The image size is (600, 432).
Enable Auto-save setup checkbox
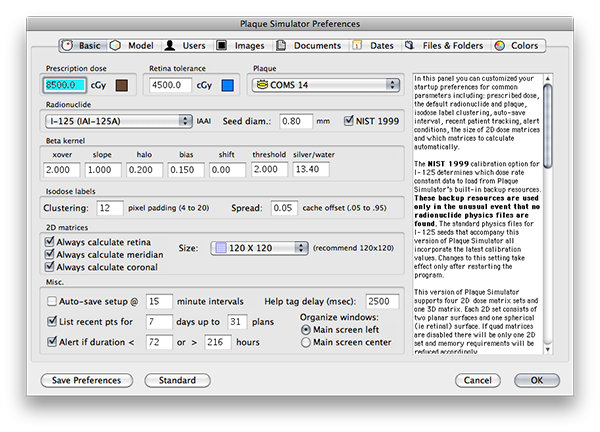[52, 301]
